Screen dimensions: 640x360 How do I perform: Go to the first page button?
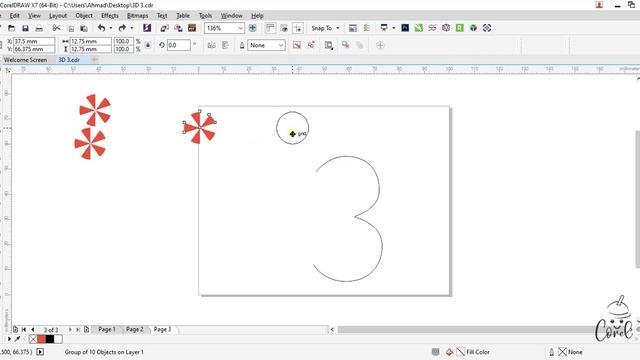[x=24, y=329]
